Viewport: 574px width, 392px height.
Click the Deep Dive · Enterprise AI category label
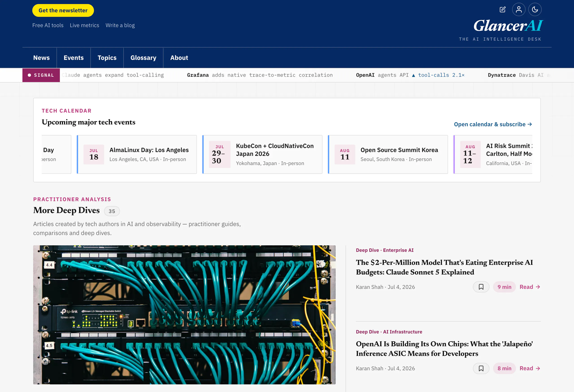[385, 250]
